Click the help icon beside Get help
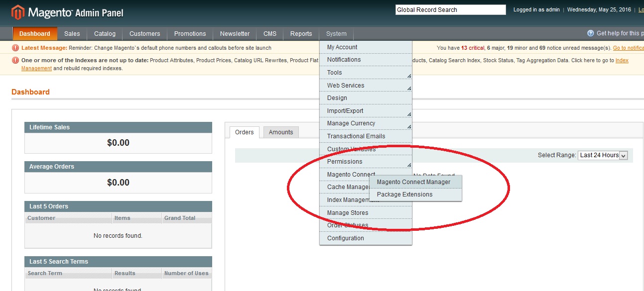 click(591, 33)
